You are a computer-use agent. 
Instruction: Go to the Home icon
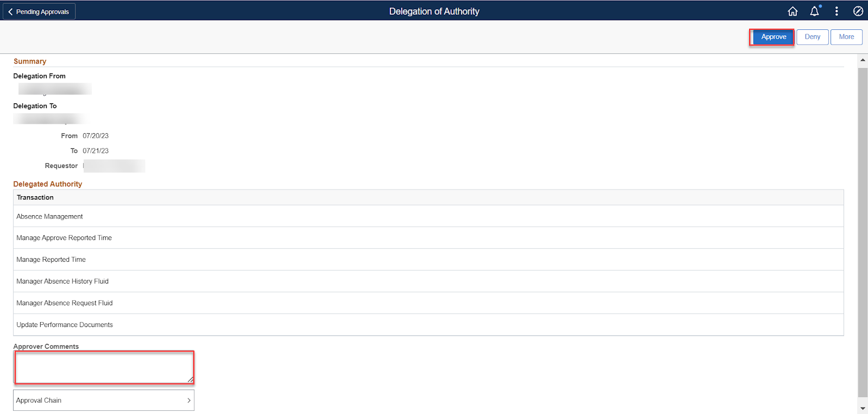click(793, 11)
